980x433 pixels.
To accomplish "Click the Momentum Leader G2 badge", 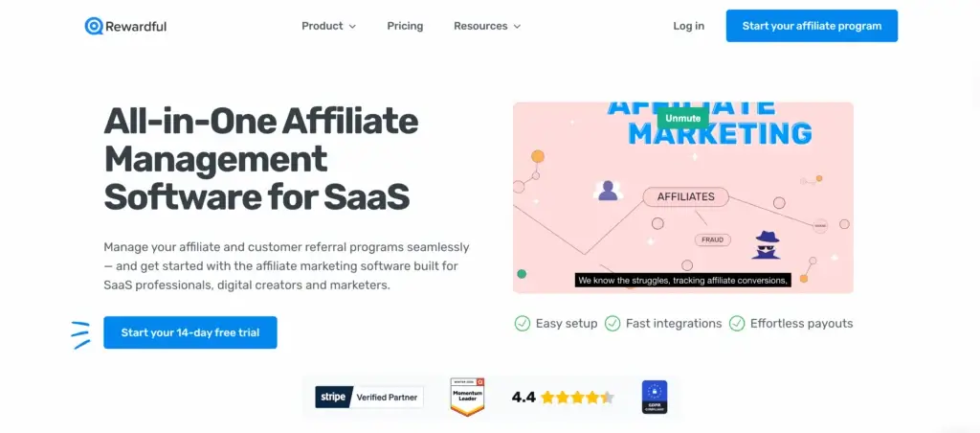I will pos(467,397).
